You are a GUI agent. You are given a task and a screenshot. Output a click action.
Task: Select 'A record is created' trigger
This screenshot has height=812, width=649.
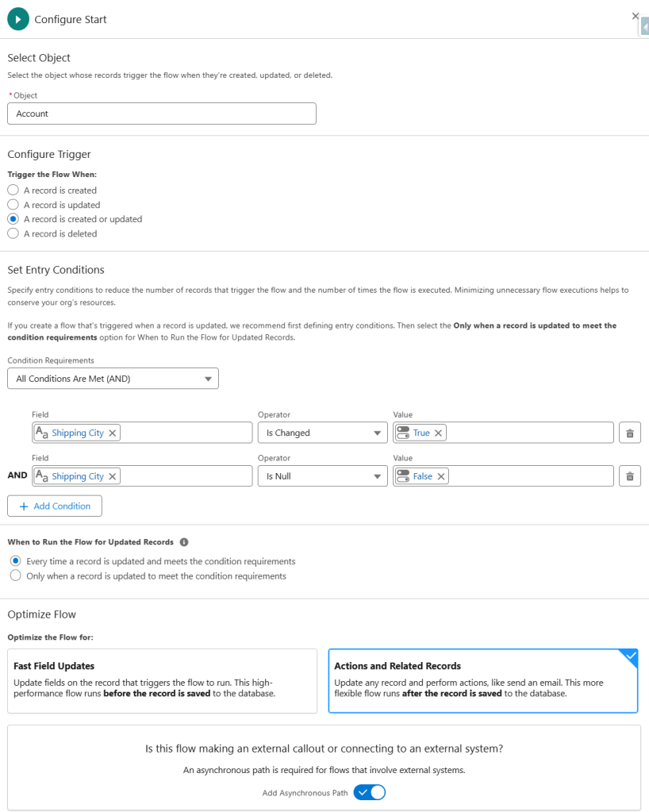pyautogui.click(x=13, y=190)
